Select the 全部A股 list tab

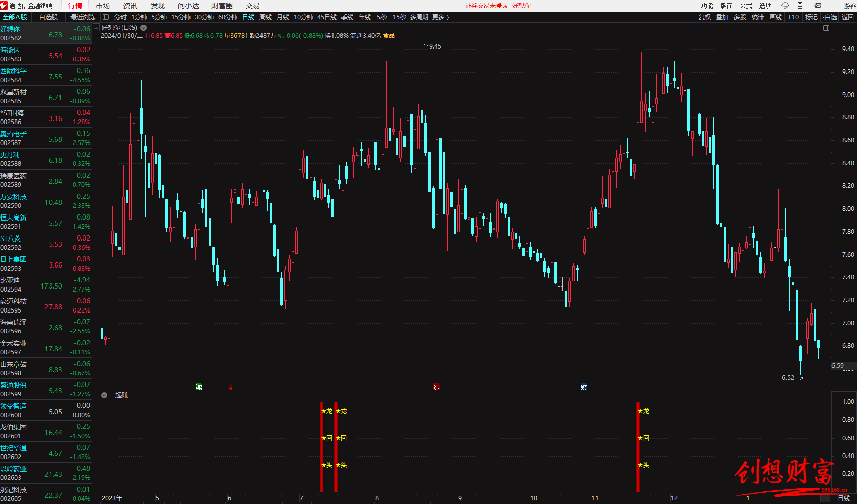pos(15,17)
